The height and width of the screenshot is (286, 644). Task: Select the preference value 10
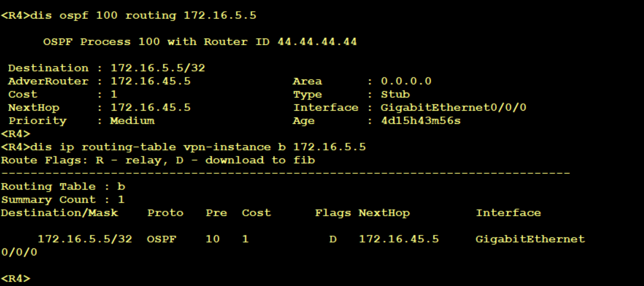click(213, 239)
